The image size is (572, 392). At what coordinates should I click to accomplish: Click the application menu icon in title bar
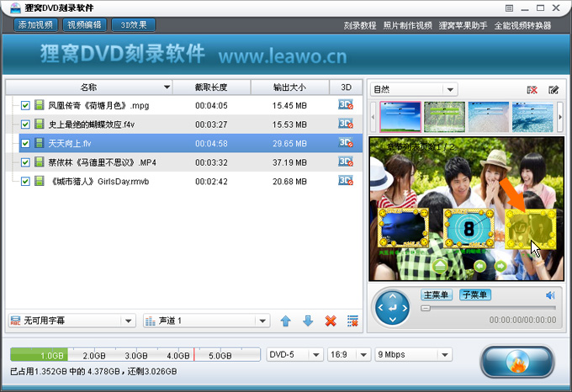[510, 8]
